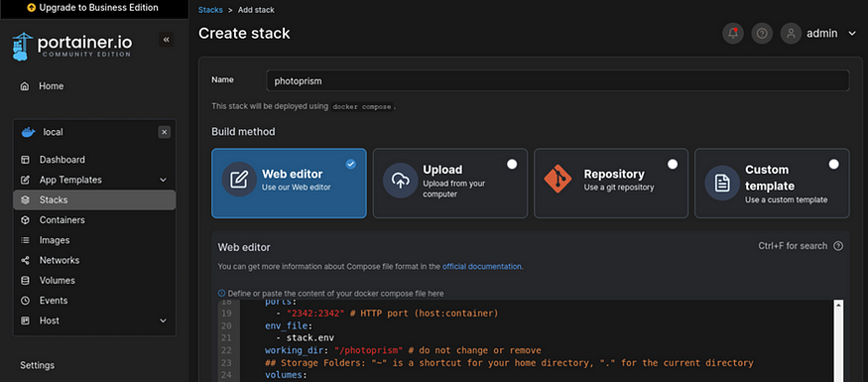This screenshot has width=868, height=382.
Task: Open the official documentation link
Action: click(481, 266)
